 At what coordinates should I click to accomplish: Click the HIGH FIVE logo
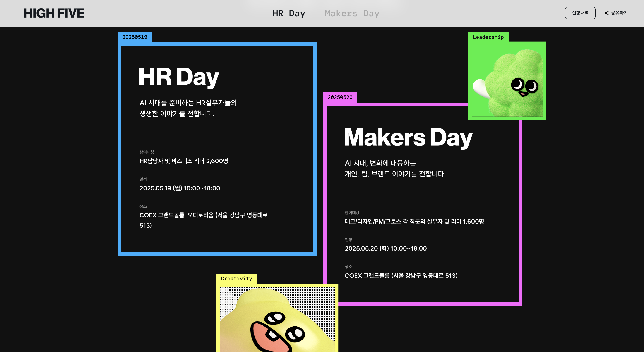(54, 13)
